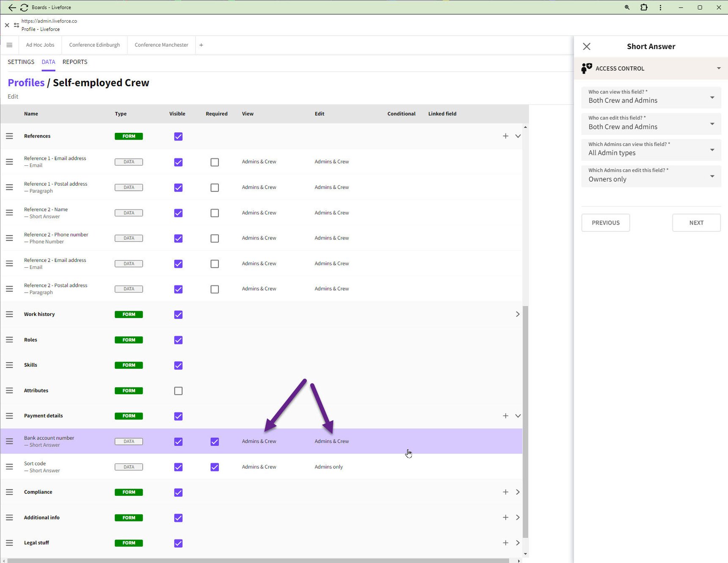
Task: Switch to the Settings tab
Action: 21,62
